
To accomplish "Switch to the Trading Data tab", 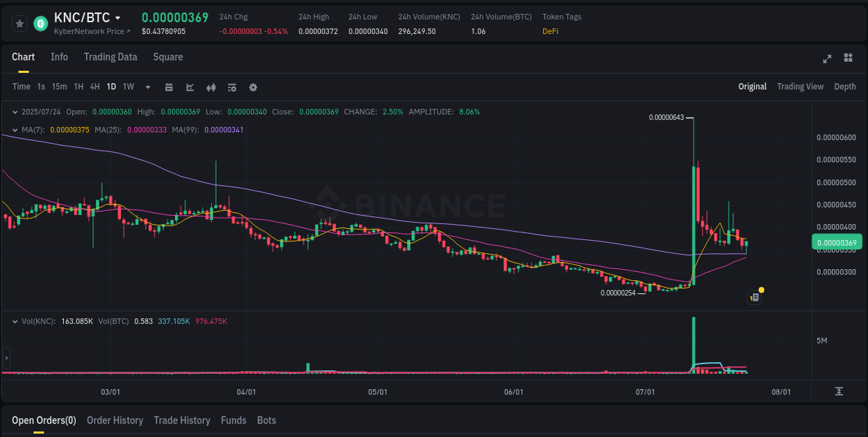I will point(110,57).
